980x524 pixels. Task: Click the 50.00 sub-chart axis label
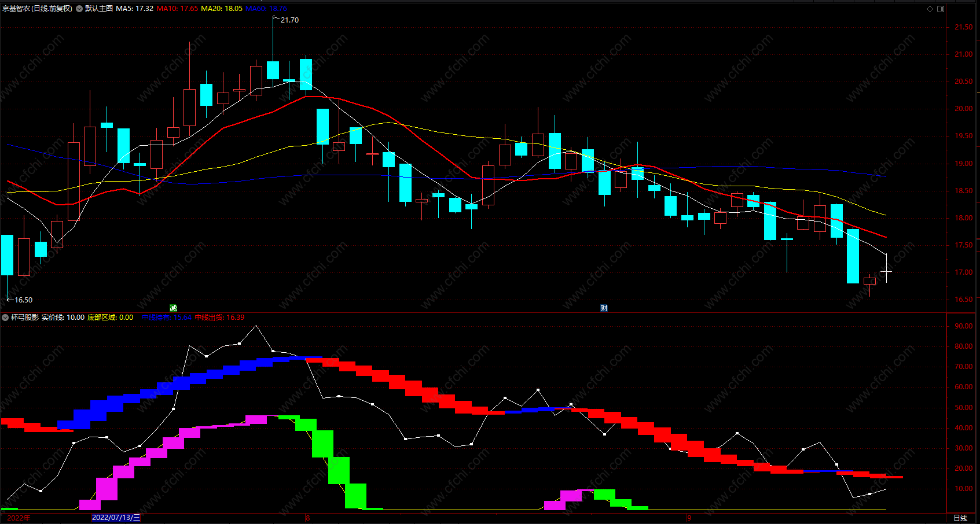pos(963,408)
